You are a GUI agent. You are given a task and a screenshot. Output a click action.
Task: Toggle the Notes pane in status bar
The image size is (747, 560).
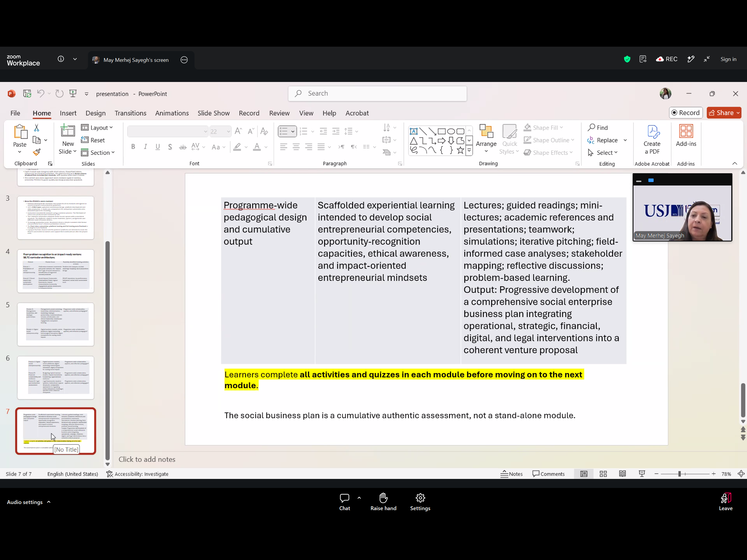click(x=511, y=474)
